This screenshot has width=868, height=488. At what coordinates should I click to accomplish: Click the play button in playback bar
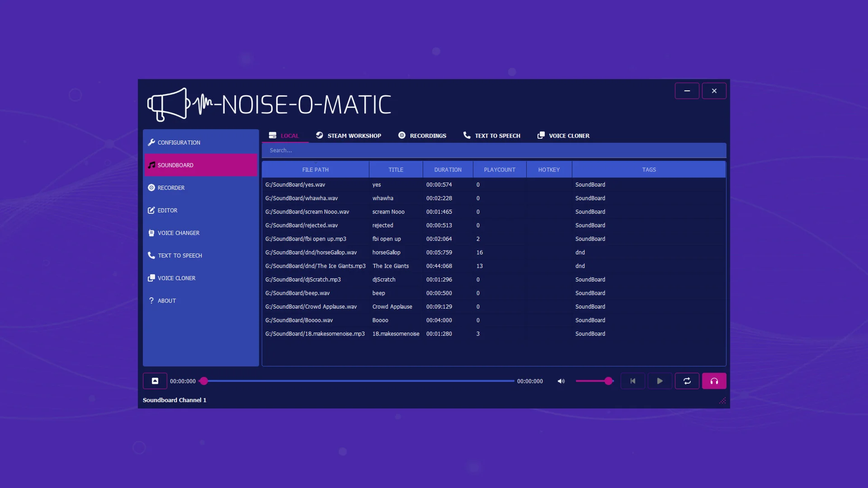coord(660,381)
